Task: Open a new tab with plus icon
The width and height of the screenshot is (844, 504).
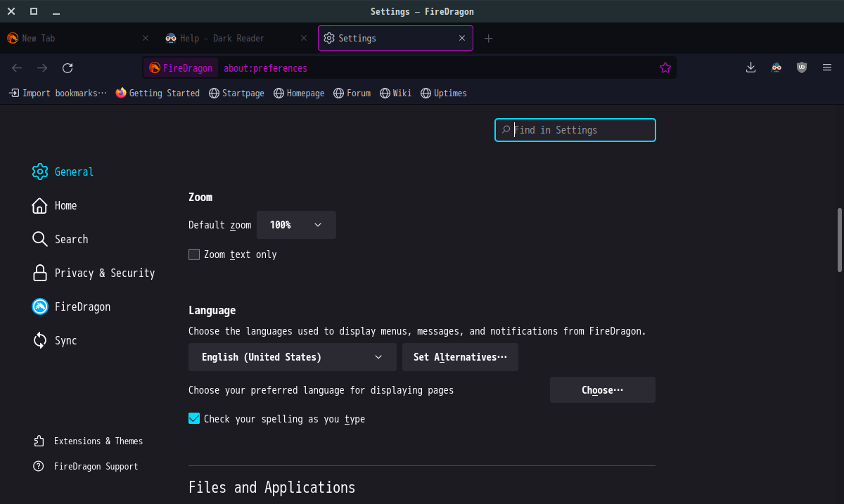Action: [x=489, y=39]
